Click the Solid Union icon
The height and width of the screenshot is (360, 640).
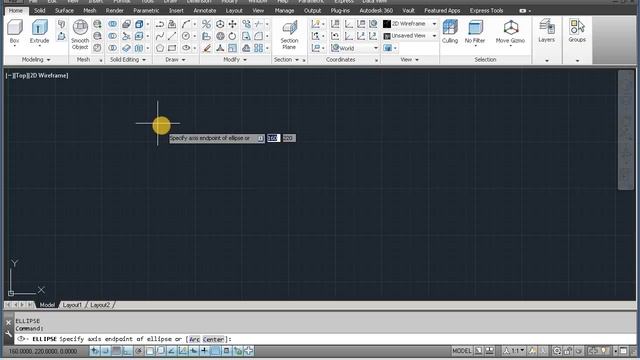(x=113, y=24)
